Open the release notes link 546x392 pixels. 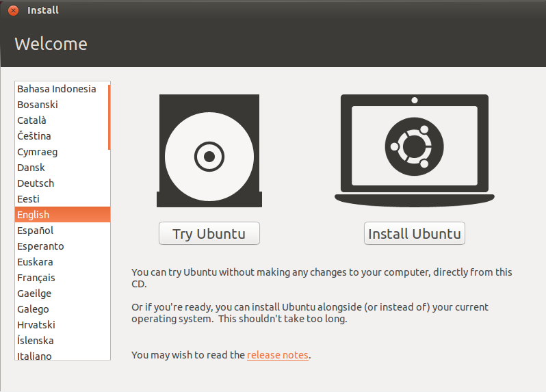point(278,355)
